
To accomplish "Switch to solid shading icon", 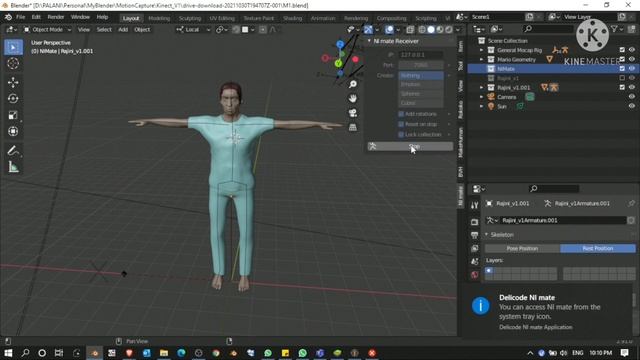I will pyautogui.click(x=431, y=29).
